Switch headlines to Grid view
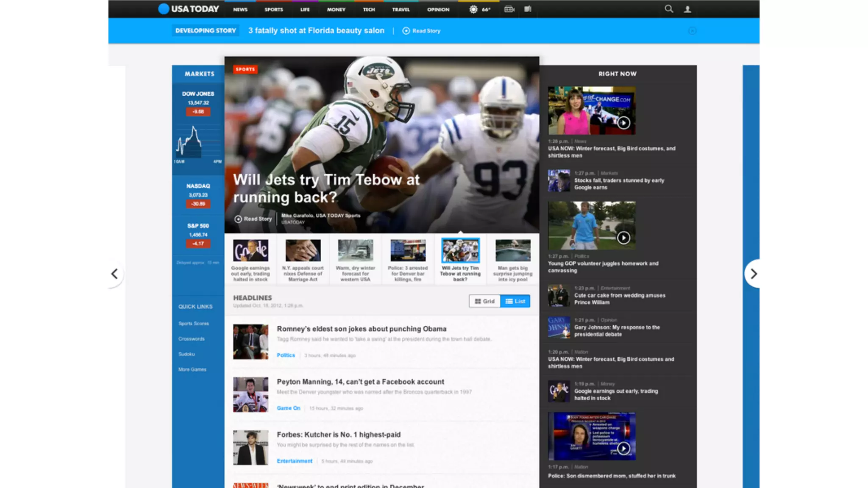Screen dimensions: 868x488 point(484,301)
